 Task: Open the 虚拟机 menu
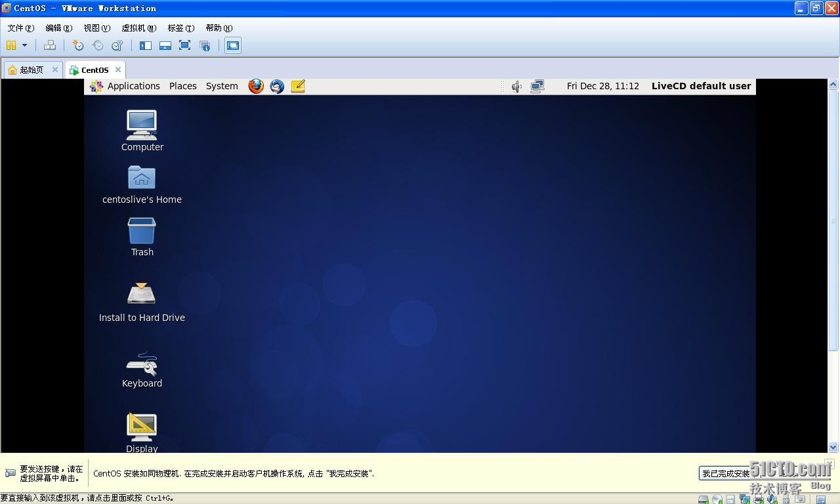click(x=138, y=28)
